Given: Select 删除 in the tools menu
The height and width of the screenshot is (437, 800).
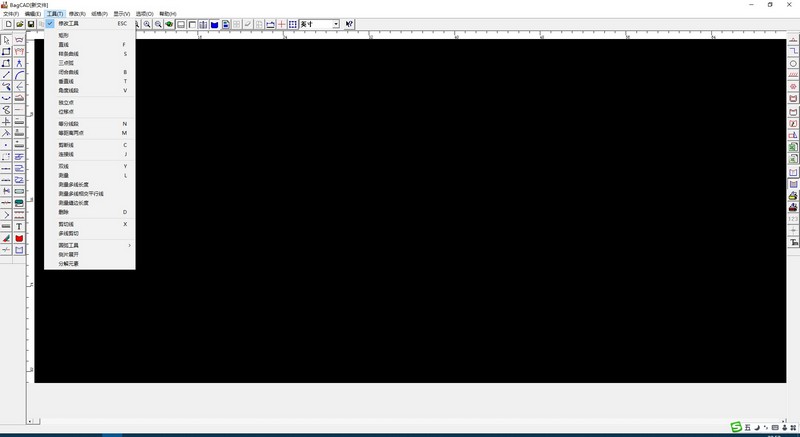Looking at the screenshot, I should [x=64, y=212].
